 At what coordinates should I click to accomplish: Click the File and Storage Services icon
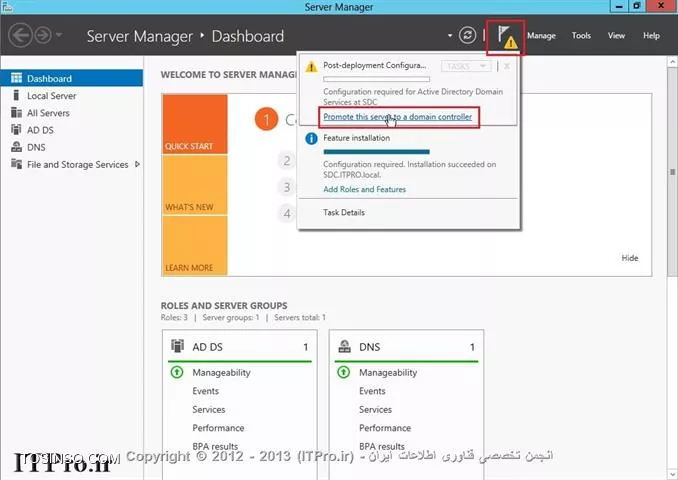pyautogui.click(x=16, y=164)
